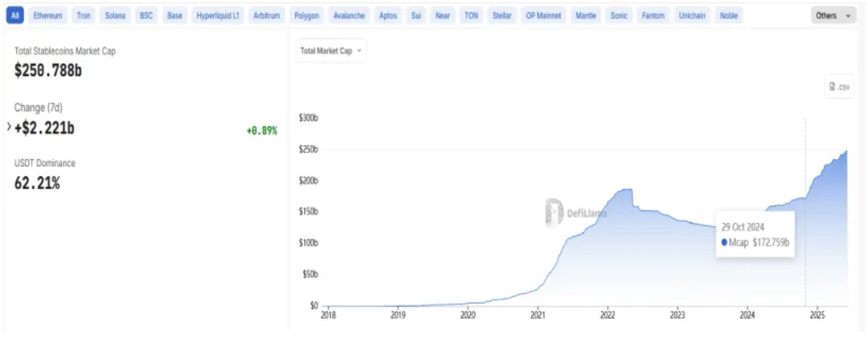Open the Total Market Cap dropdown
The image size is (868, 349).
[331, 51]
